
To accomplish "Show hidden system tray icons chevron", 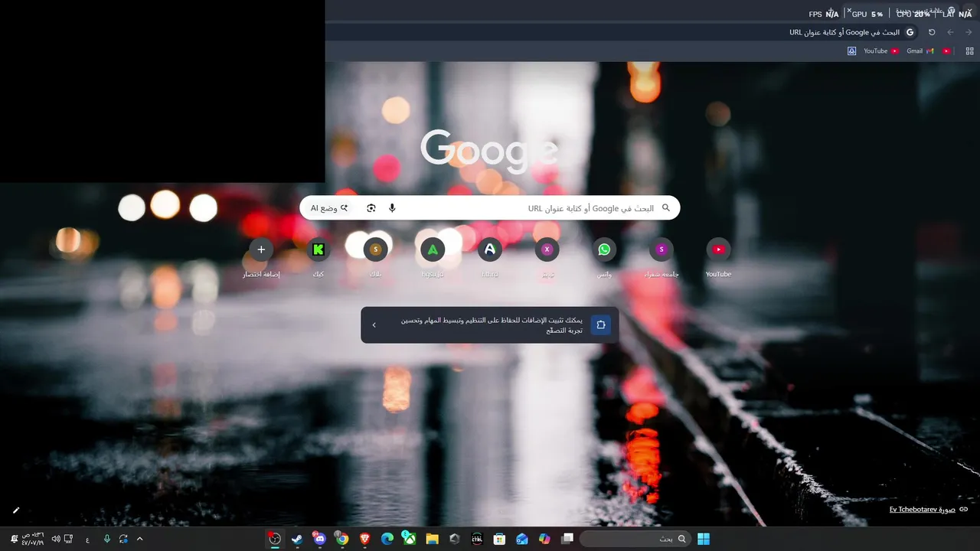I will 139,539.
